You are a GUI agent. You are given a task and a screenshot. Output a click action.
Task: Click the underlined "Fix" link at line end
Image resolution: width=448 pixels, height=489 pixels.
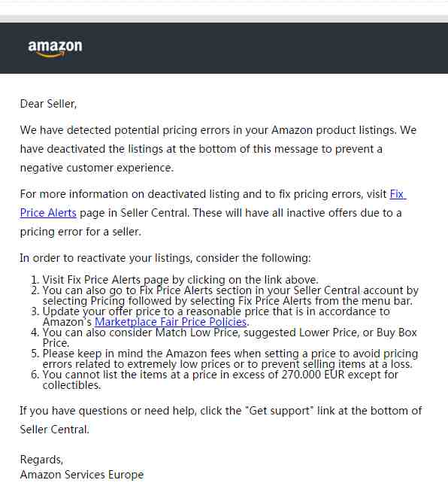point(398,194)
